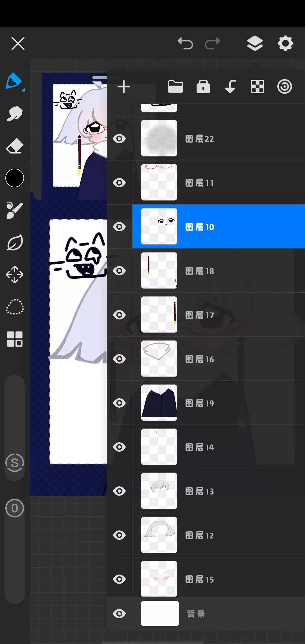Hide layer 图层18
The width and height of the screenshot is (305, 644).
[119, 271]
